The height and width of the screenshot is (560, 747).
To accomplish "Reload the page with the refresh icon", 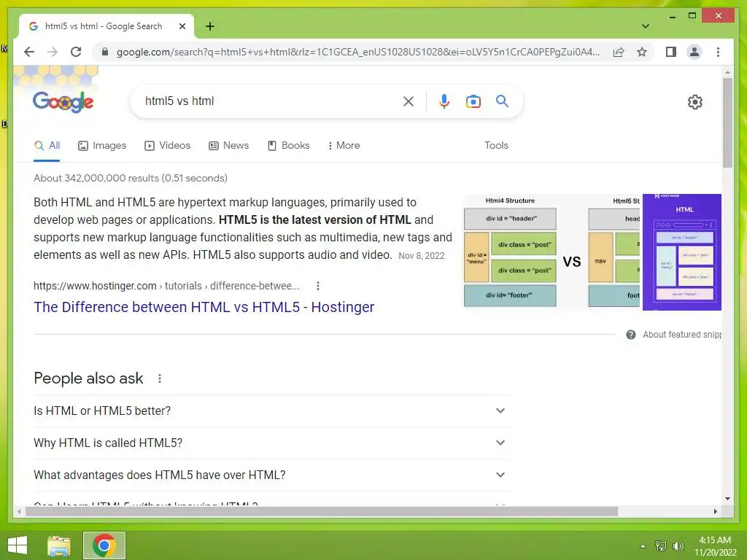I will coord(76,52).
